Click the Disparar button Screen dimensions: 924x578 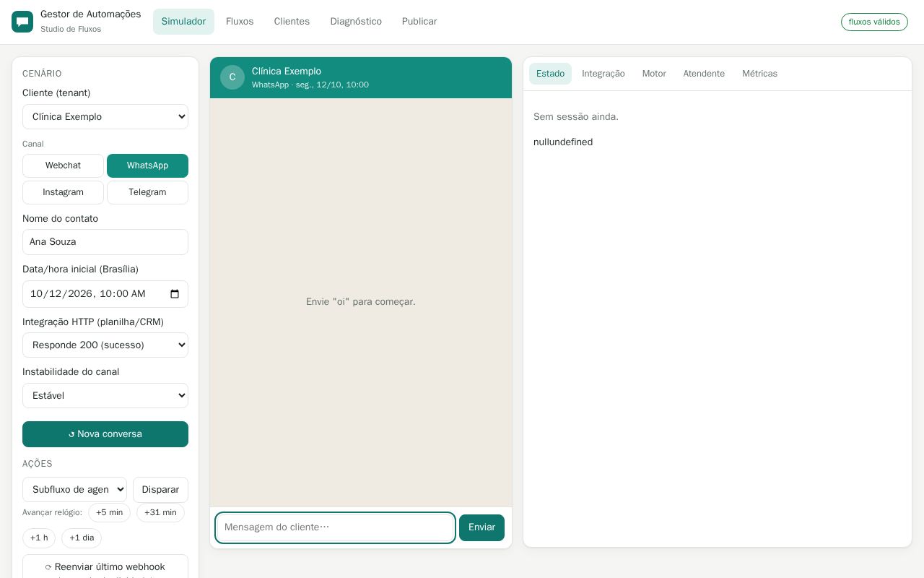(x=160, y=490)
